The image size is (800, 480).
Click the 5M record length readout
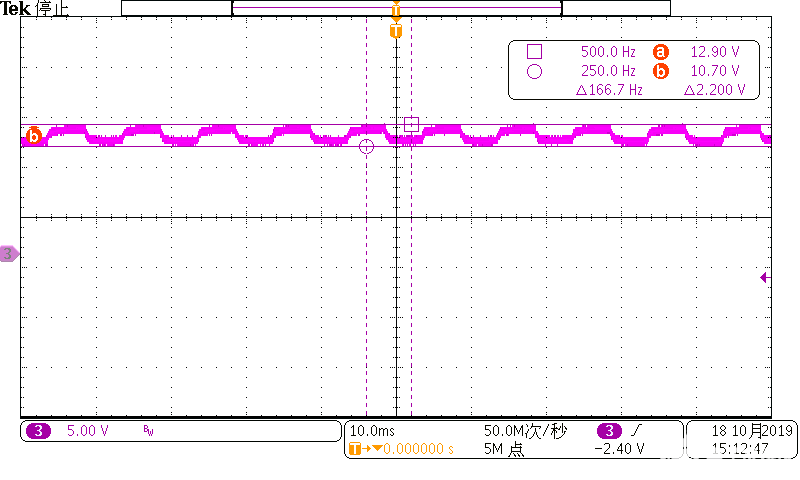tap(504, 449)
